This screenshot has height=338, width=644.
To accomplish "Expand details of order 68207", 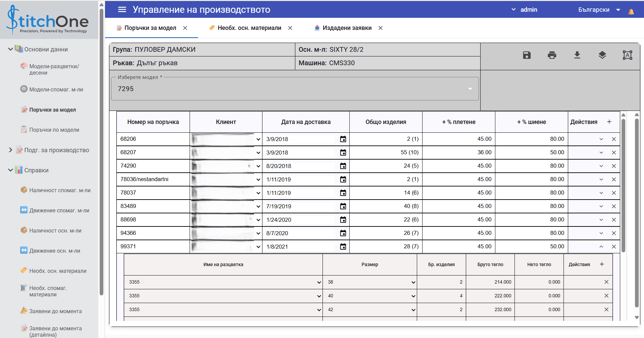I will pyautogui.click(x=601, y=153).
